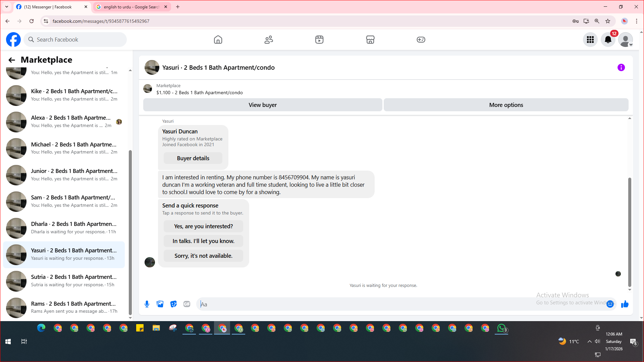Send 'Sorry, it's not available.' quick response
The height and width of the screenshot is (362, 644).
pos(203,256)
